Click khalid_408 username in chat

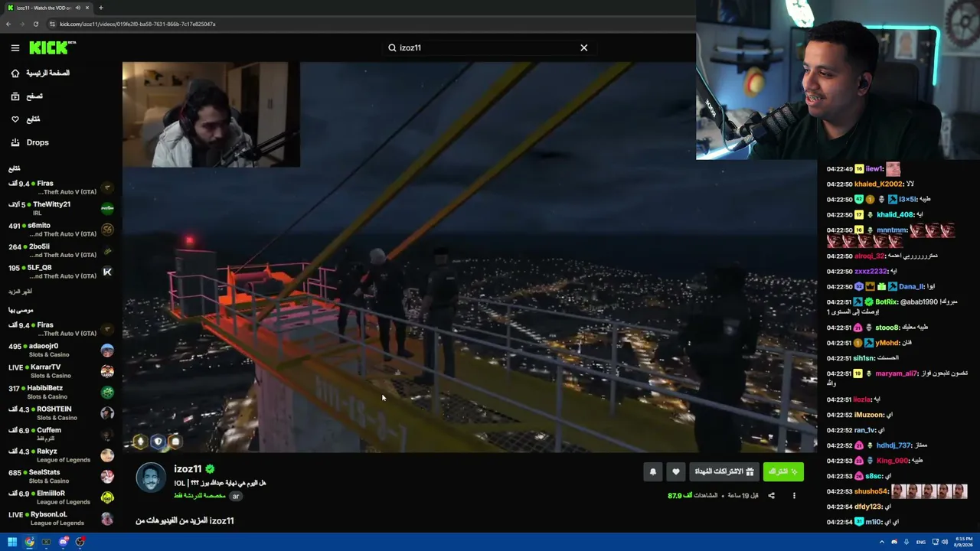tap(895, 215)
